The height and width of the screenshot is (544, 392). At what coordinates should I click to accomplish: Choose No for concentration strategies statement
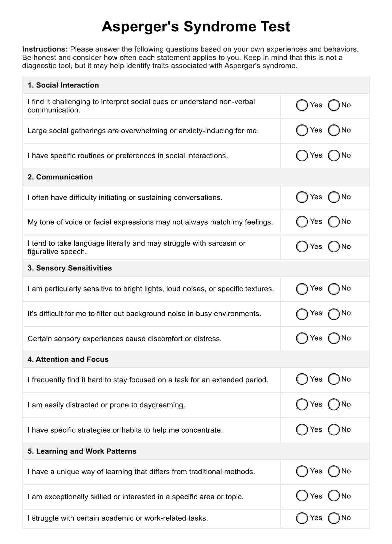tap(334, 430)
